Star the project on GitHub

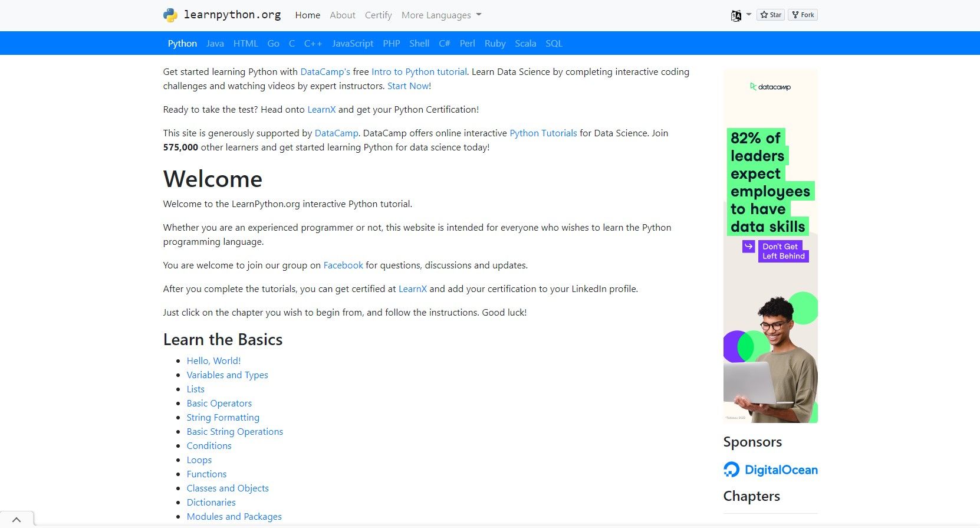click(771, 15)
